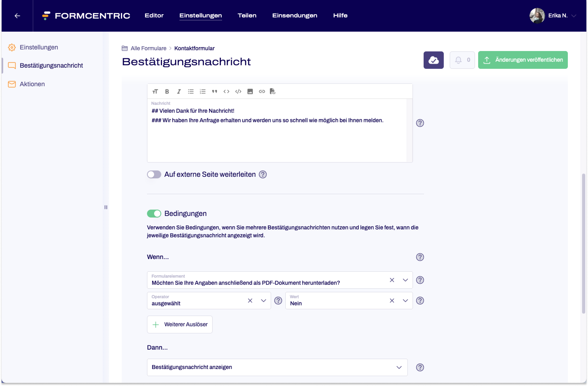This screenshot has width=588, height=386.
Task: Go to Alle Formulare breadcrumb
Action: click(149, 48)
